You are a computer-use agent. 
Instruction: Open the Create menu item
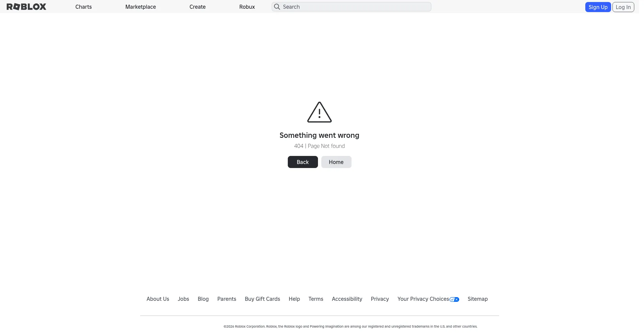(x=198, y=7)
